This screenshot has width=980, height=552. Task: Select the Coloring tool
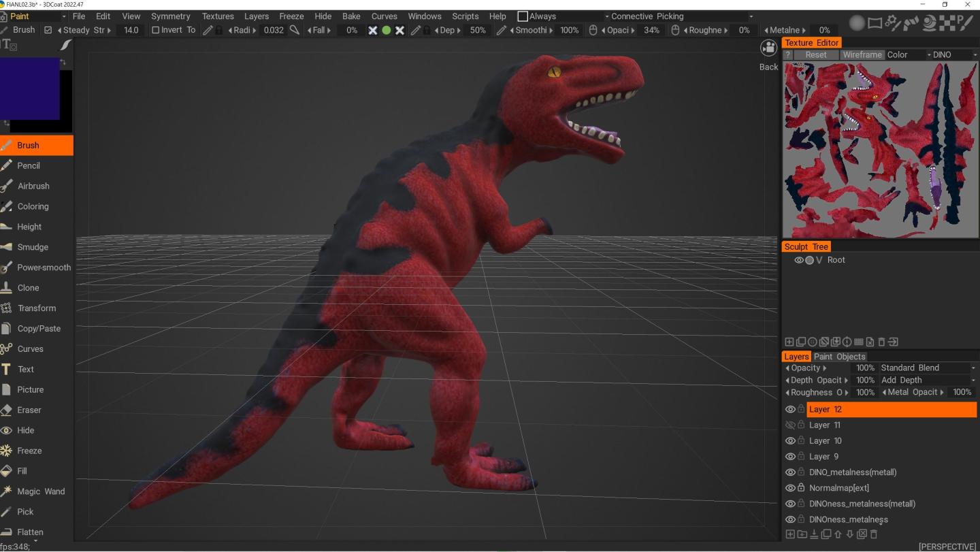36,206
